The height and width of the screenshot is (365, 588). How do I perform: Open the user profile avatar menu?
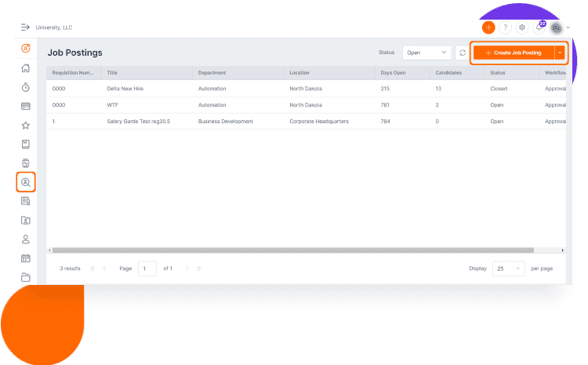[557, 27]
